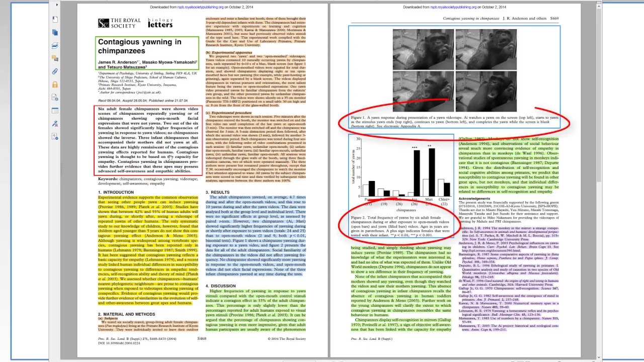Open the Bookmarks panel icon
This screenshot has height=362, width=644.
coord(55,19)
